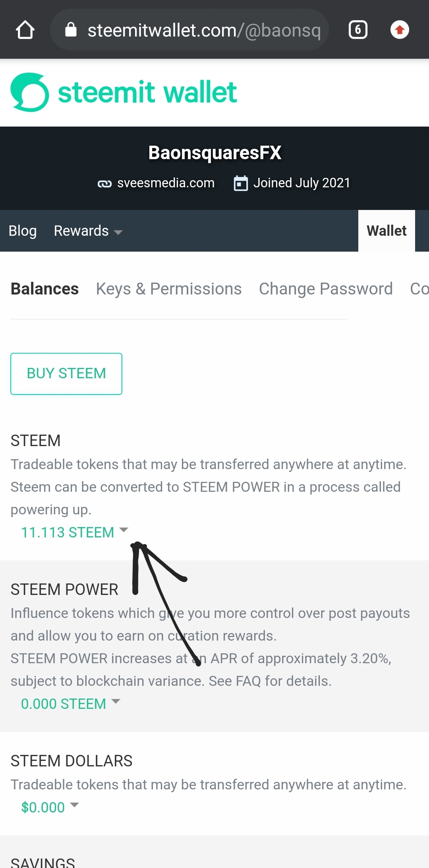Tap the link icon beside sveesmedia.com
The image size is (429, 868).
[x=104, y=183]
